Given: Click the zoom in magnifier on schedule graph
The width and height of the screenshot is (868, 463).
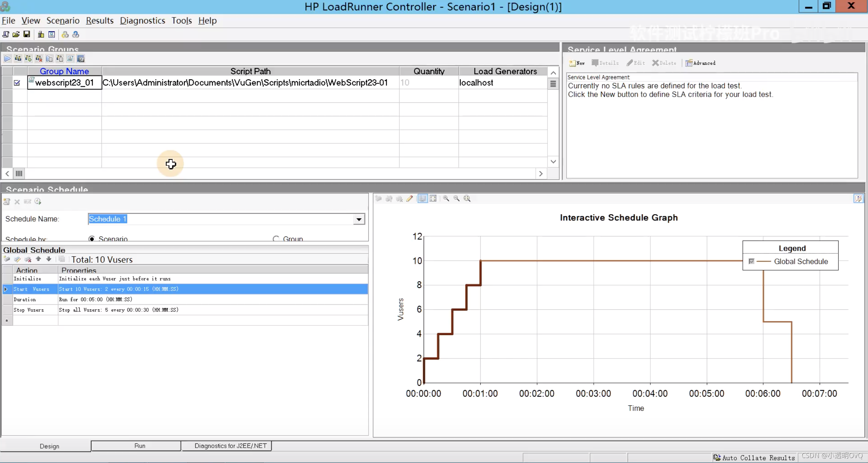Looking at the screenshot, I should 446,198.
